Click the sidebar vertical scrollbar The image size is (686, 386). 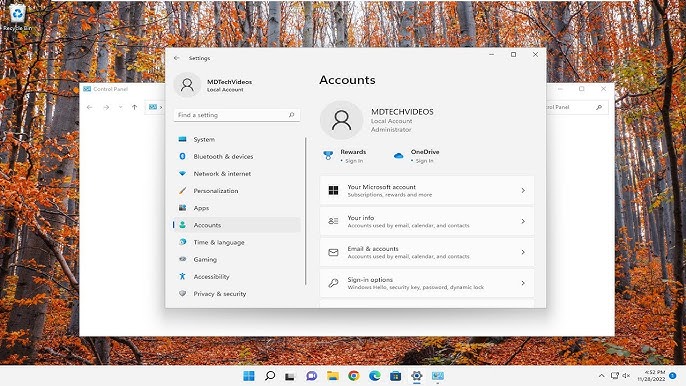pos(306,211)
